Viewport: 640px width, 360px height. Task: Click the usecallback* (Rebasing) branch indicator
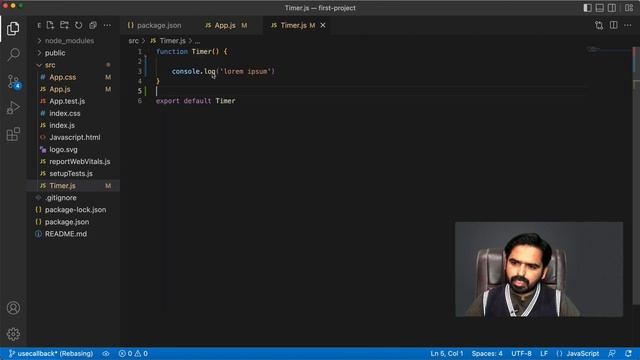point(51,353)
